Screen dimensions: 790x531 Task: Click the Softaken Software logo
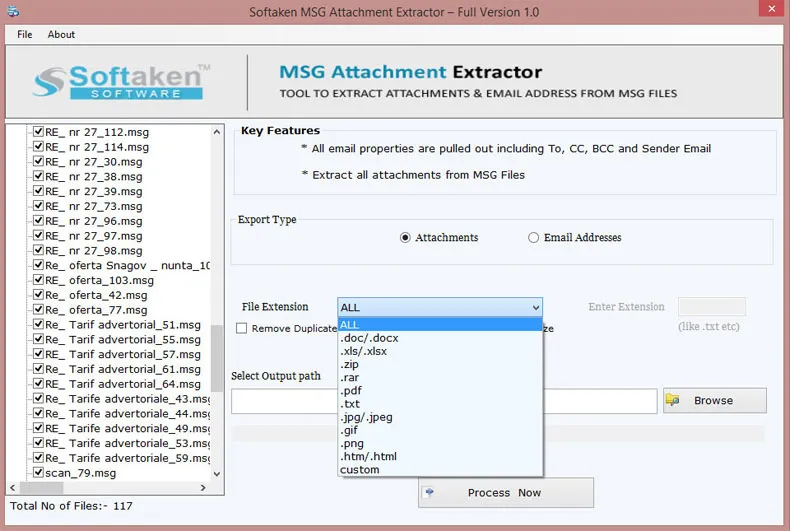click(121, 82)
